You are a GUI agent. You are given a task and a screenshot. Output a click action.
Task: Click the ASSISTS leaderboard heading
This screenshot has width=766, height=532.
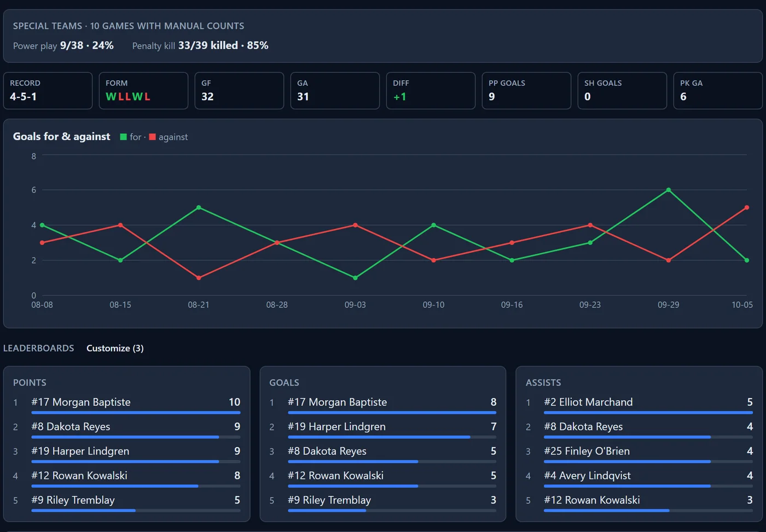point(543,383)
